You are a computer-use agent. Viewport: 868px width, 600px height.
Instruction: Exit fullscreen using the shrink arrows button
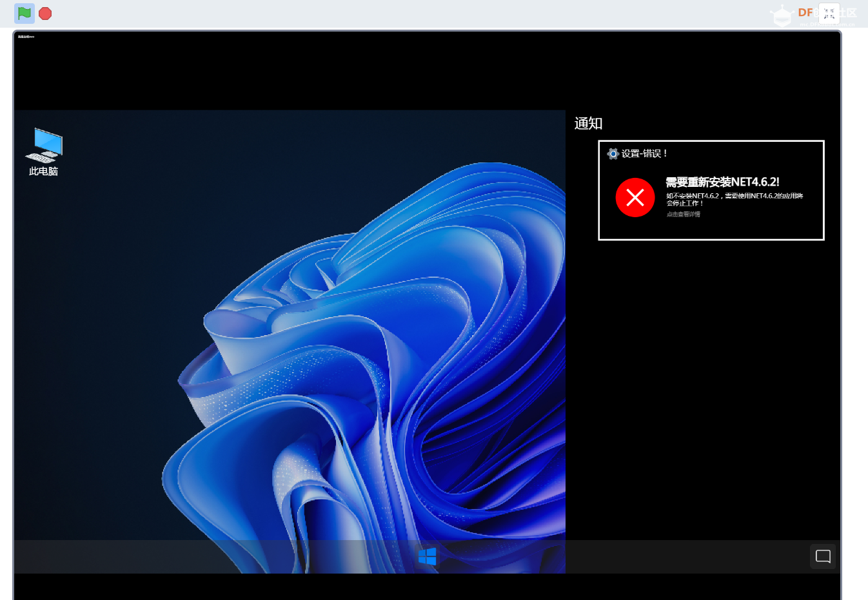click(x=829, y=14)
